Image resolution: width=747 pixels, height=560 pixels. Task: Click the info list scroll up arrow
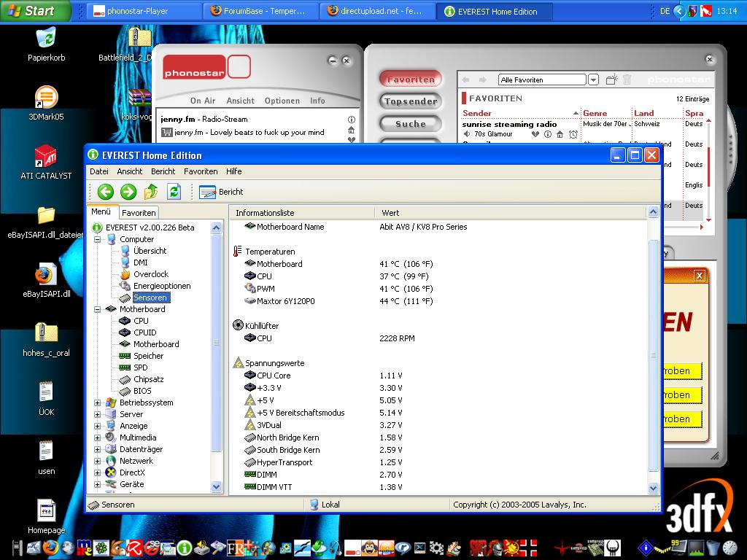tap(653, 212)
